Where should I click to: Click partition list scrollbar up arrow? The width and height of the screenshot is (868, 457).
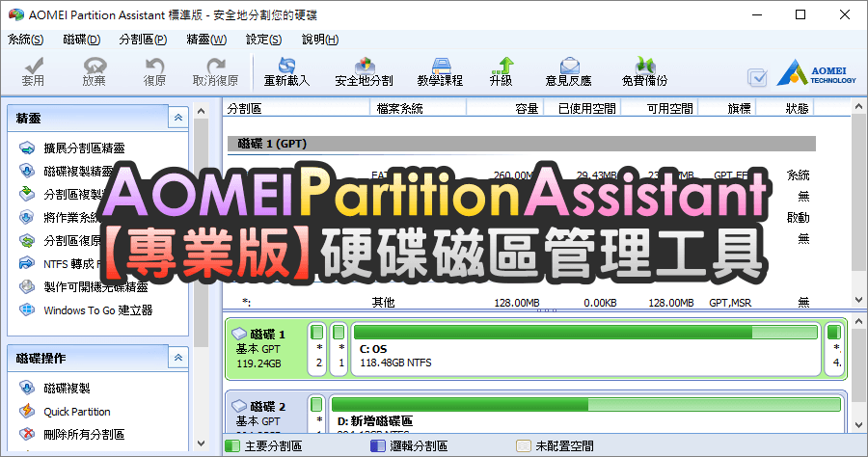click(858, 106)
